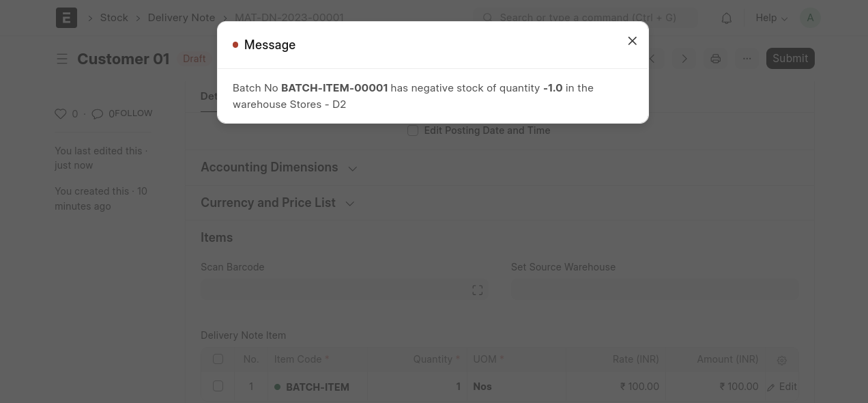Expand Scan Barcode with the fullscreen icon
Viewport: 868px width, 403px height.
[477, 290]
